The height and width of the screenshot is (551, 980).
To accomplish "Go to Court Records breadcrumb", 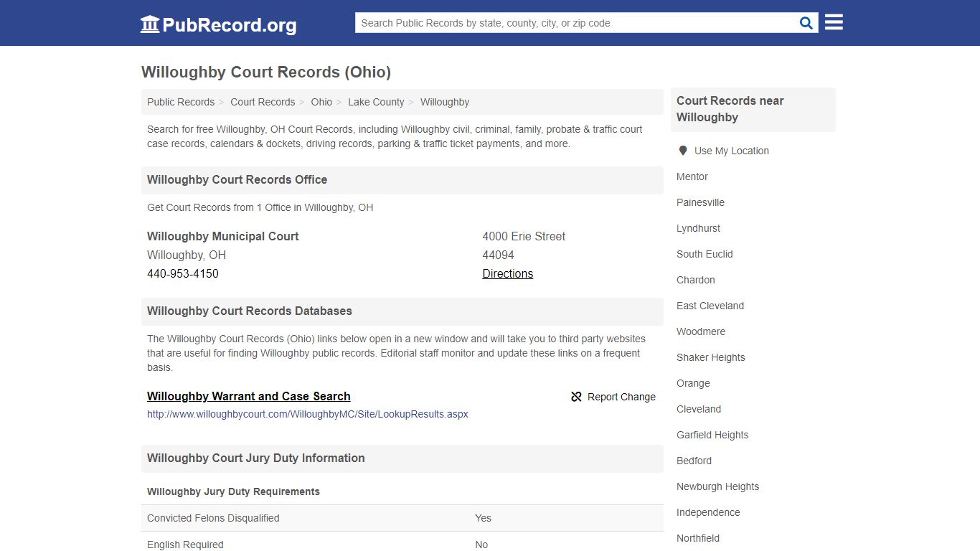I will click(x=263, y=102).
